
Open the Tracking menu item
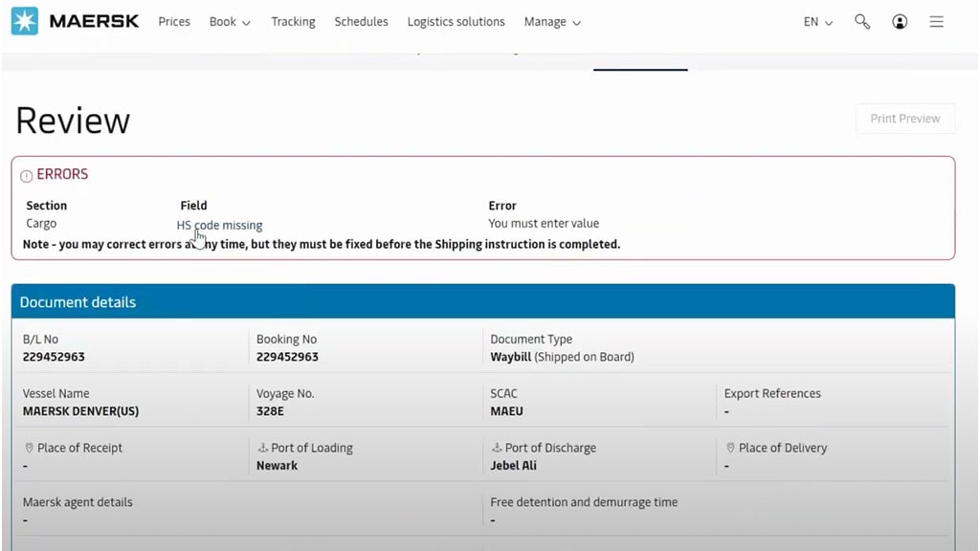[293, 21]
